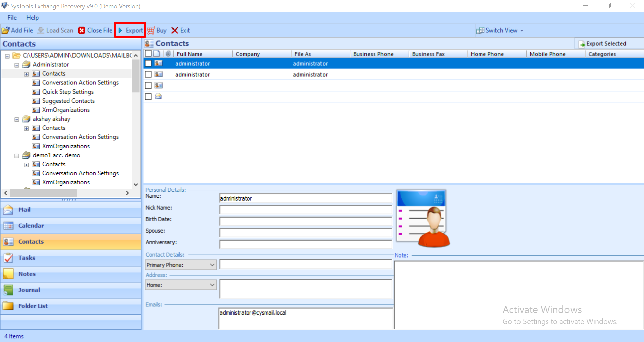Tick the select-all checkbox in the header
Image resolution: width=644 pixels, height=342 pixels.
pos(148,53)
